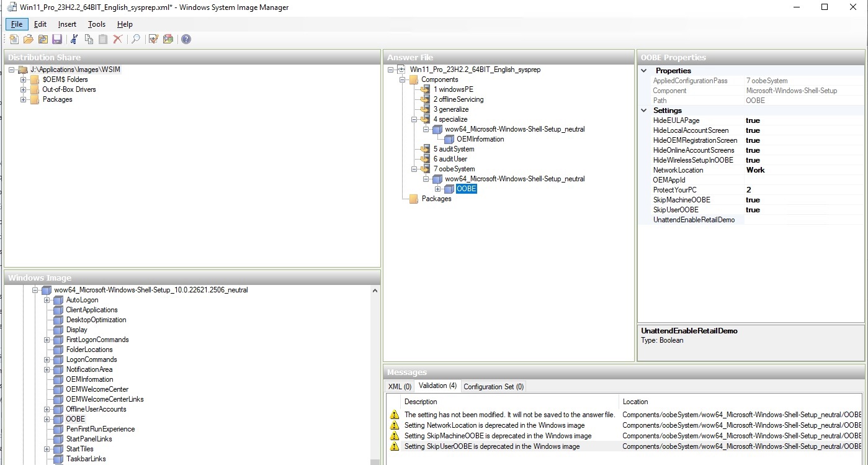Click warning icon of the 'not been modified' message
The width and height of the screenshot is (868, 465).
coord(395,415)
